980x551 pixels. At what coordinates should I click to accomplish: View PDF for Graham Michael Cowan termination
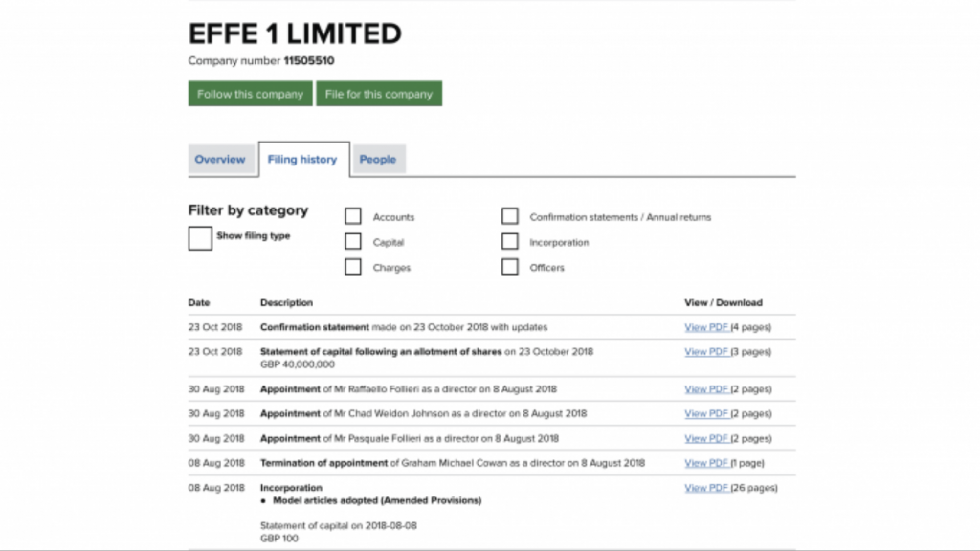[x=706, y=463]
